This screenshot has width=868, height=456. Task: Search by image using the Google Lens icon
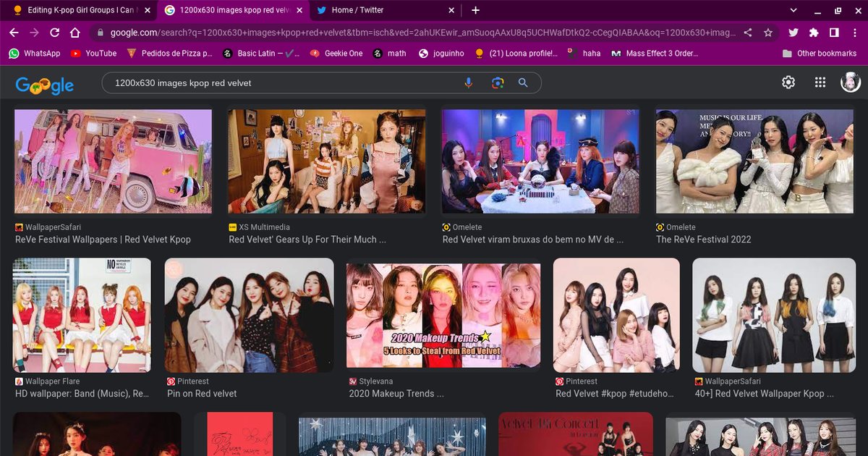point(497,83)
